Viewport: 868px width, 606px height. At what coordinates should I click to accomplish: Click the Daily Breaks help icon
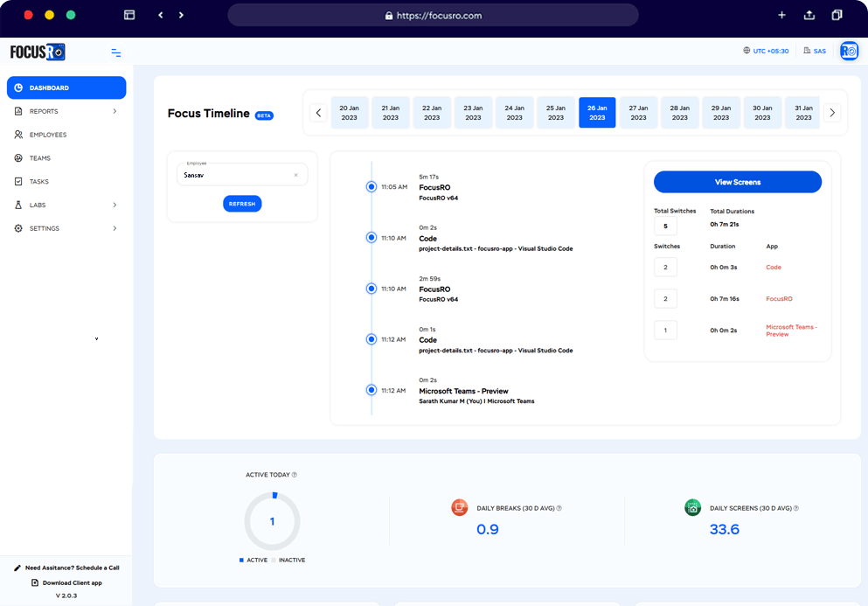(559, 508)
